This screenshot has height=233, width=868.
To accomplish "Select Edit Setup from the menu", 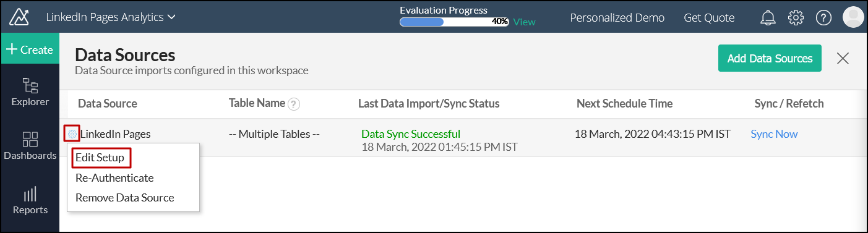I will [x=100, y=158].
